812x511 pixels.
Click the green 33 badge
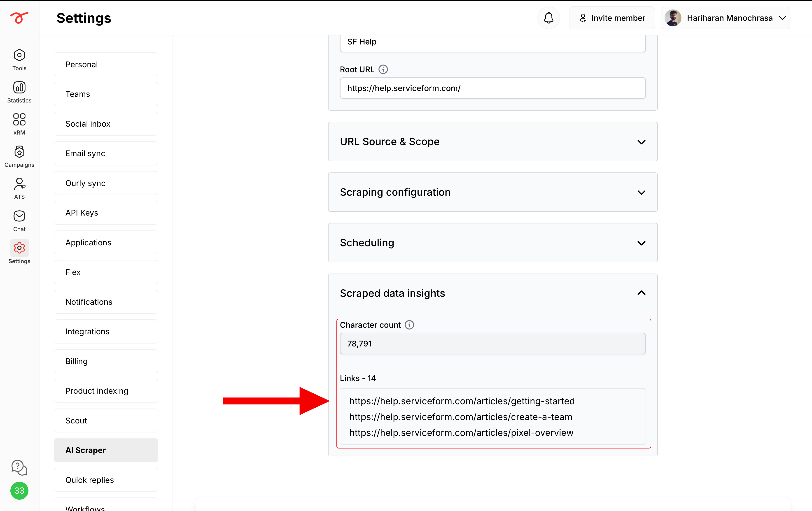pyautogui.click(x=19, y=490)
